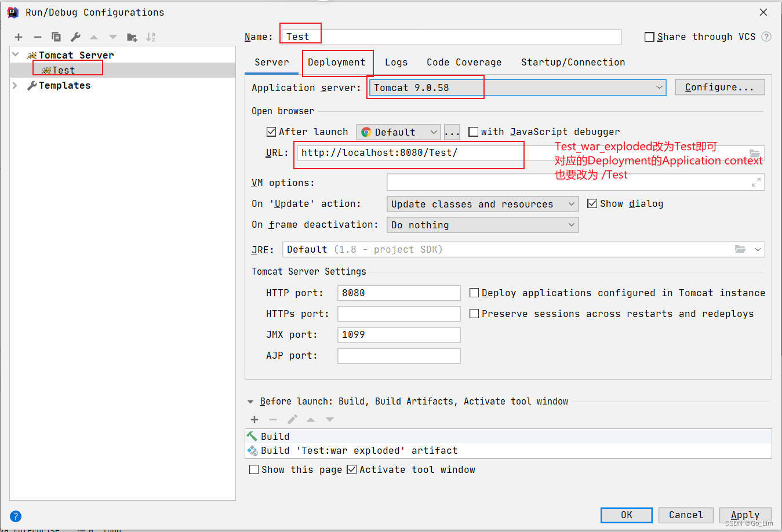Click IntelliJ icon in title bar
The height and width of the screenshot is (532, 782).
pos(13,12)
